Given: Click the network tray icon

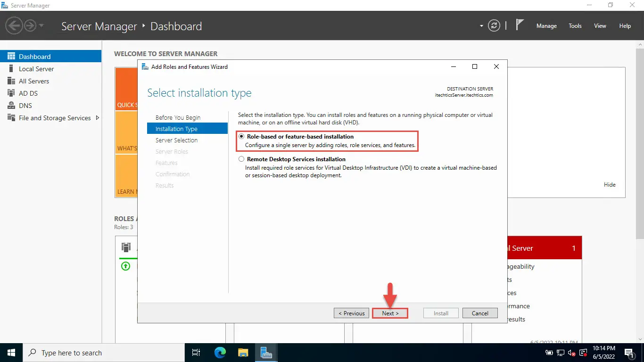Looking at the screenshot, I should [561, 353].
